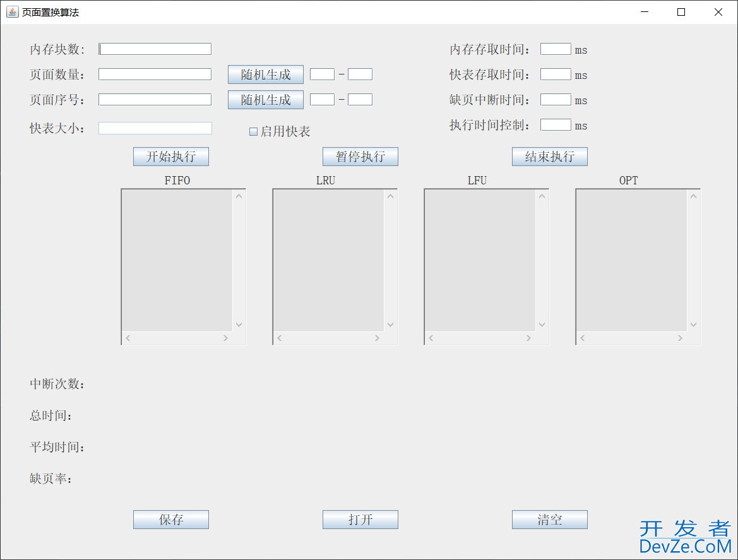Click the Java icon in title bar
738x560 pixels.
tap(12, 12)
